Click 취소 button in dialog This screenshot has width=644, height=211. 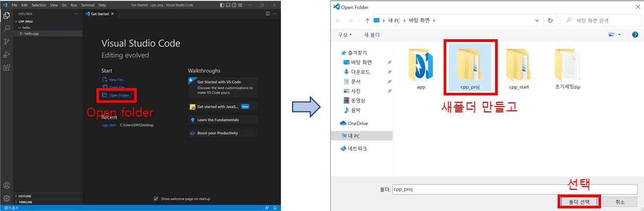[620, 201]
